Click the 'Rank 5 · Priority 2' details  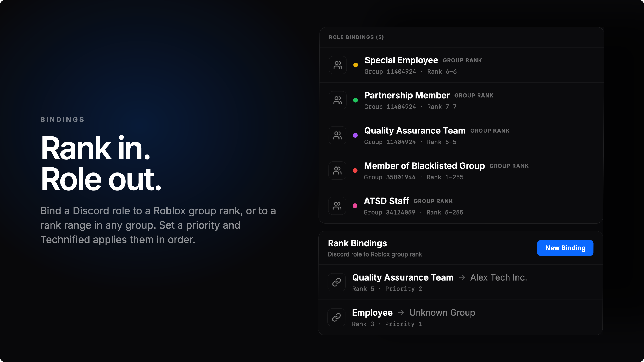point(387,289)
